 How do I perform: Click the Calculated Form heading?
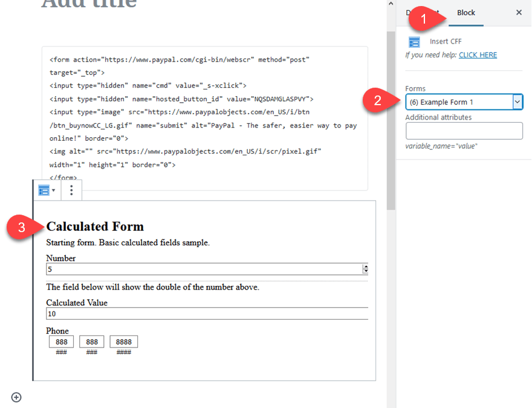[x=94, y=226]
